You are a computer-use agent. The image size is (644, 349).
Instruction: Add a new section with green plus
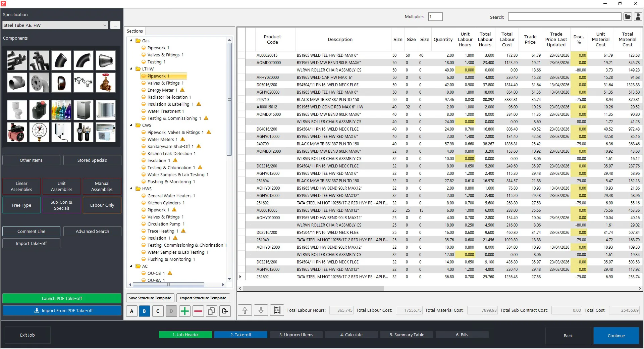(x=185, y=311)
